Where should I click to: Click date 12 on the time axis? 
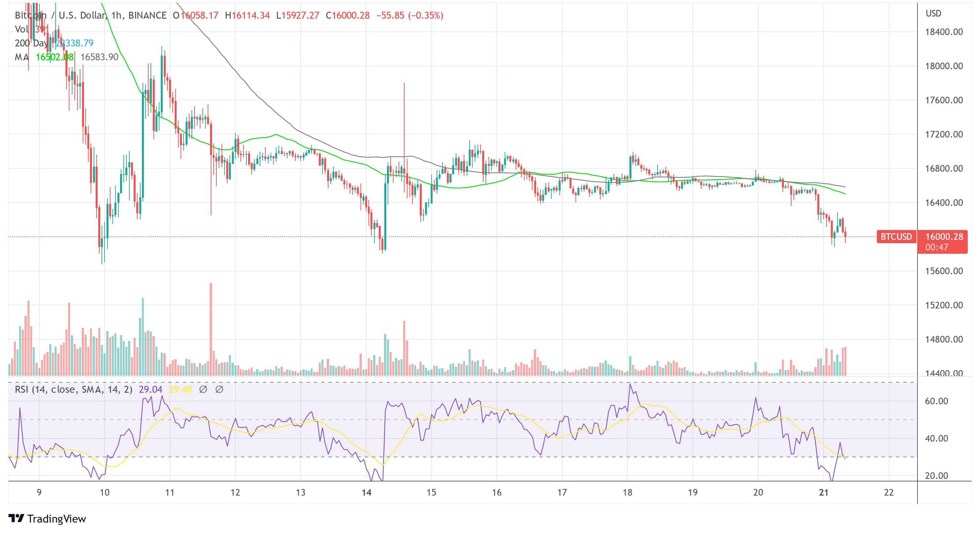(235, 492)
